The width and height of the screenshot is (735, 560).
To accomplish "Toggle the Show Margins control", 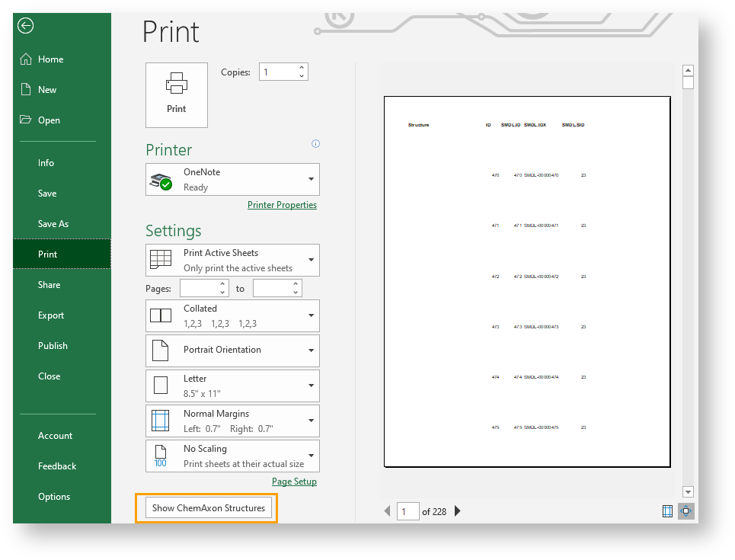I will click(x=667, y=511).
